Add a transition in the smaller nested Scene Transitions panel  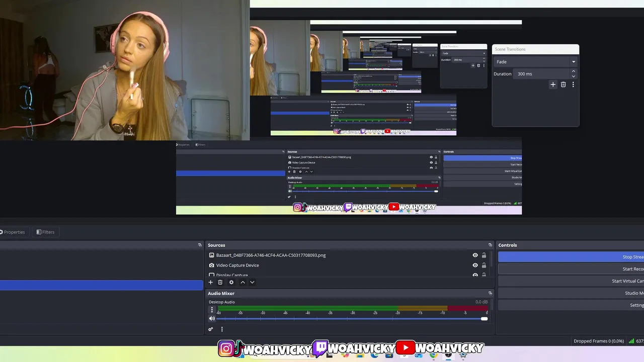(x=472, y=65)
